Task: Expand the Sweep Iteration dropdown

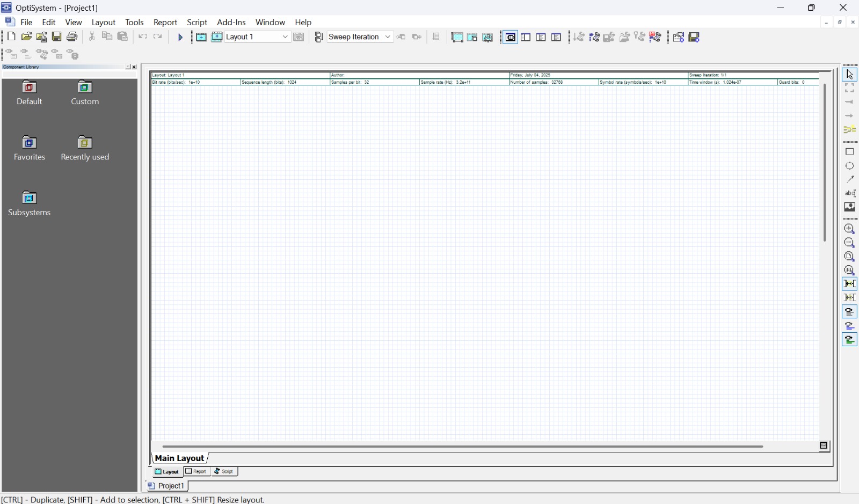Action: 388,37
